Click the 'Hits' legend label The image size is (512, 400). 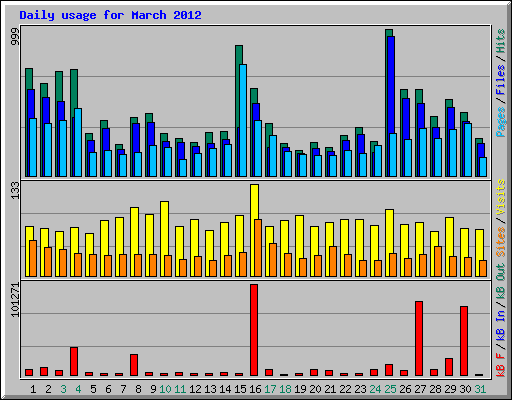coord(501,41)
